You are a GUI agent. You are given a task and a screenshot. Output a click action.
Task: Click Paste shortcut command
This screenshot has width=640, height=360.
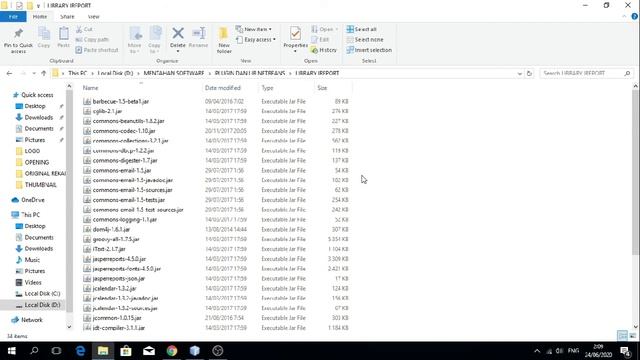tap(97, 50)
